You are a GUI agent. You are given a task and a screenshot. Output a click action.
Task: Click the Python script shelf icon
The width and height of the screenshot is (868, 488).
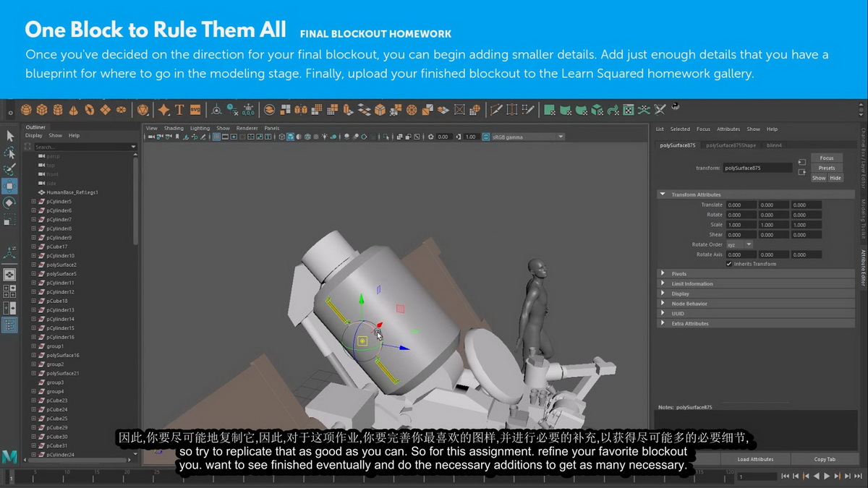pyautogui.click(x=674, y=107)
